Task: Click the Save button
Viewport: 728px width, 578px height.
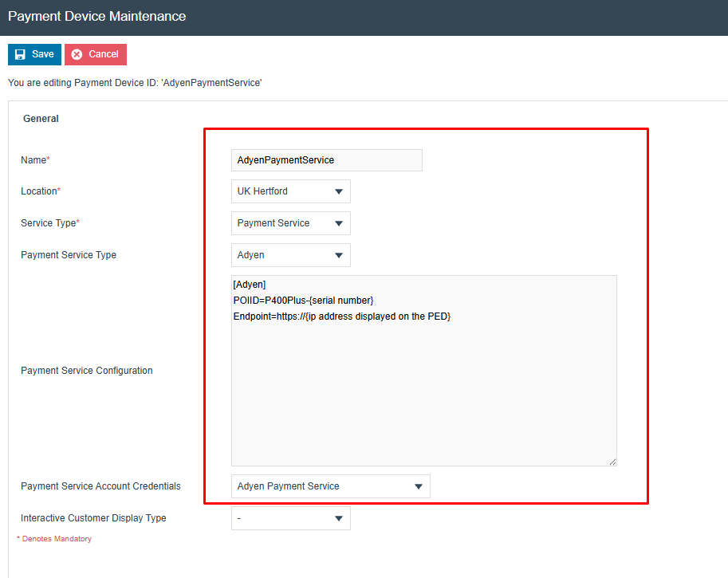Action: pyautogui.click(x=34, y=54)
